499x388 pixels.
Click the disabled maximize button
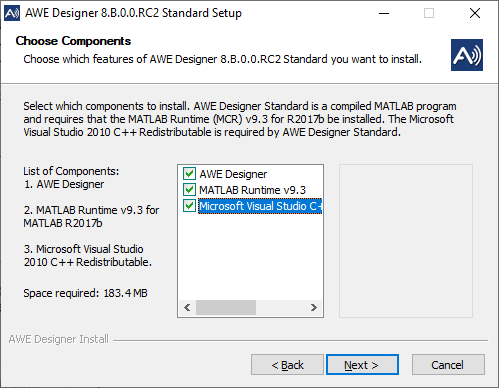(429, 13)
